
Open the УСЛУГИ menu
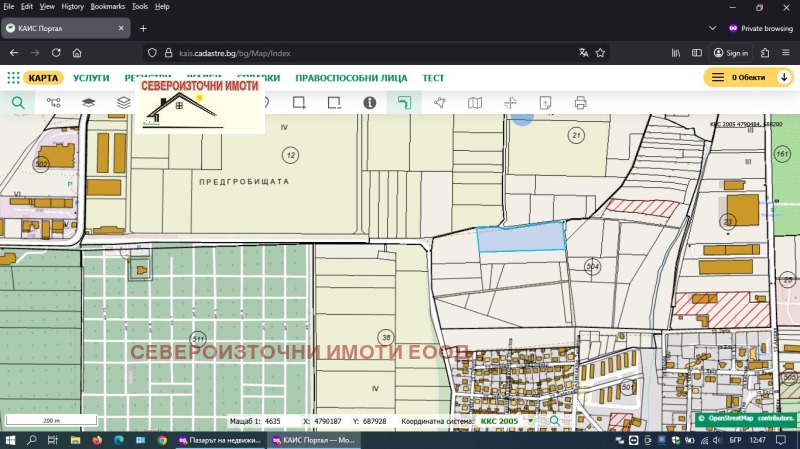[91, 77]
